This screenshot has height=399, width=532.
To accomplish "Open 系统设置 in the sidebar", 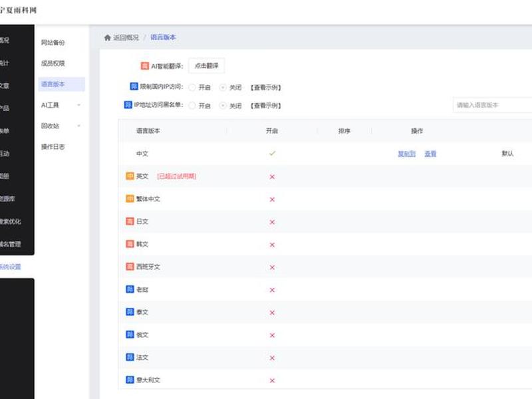I will coord(10,267).
